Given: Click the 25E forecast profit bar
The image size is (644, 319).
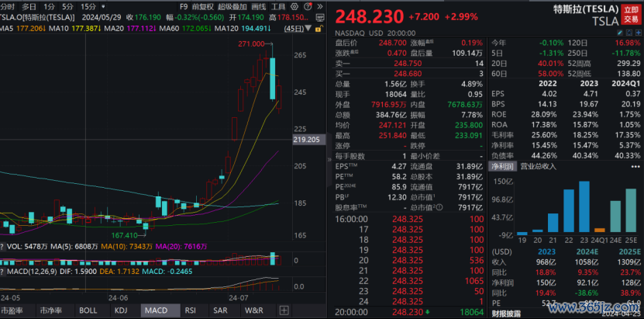Looking at the screenshot, I should (631, 210).
